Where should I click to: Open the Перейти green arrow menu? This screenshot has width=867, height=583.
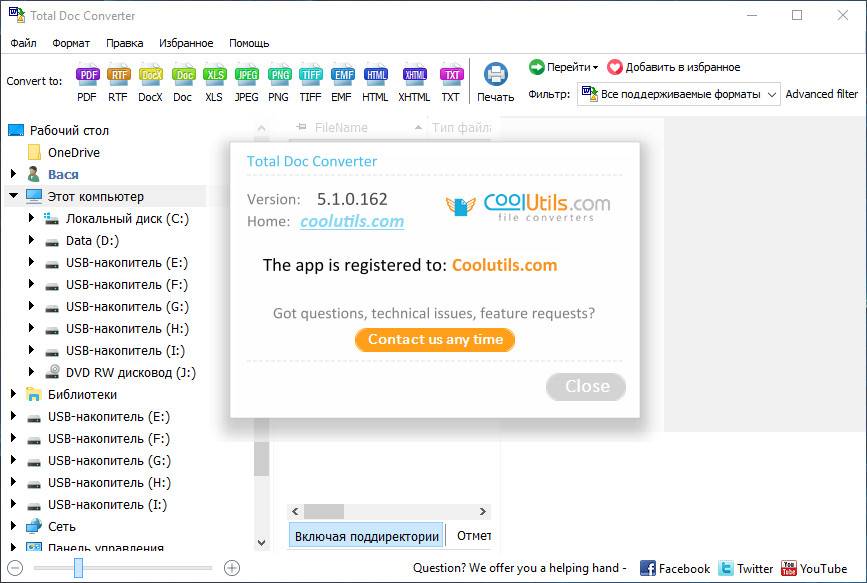click(563, 67)
